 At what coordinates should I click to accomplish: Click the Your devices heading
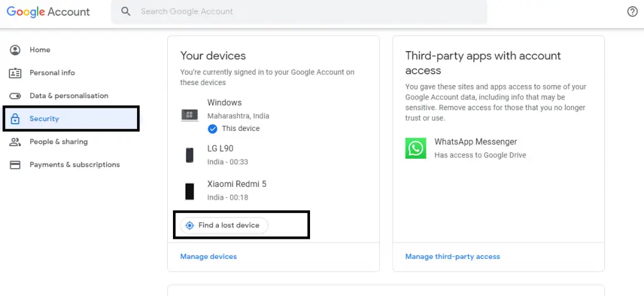tap(213, 56)
